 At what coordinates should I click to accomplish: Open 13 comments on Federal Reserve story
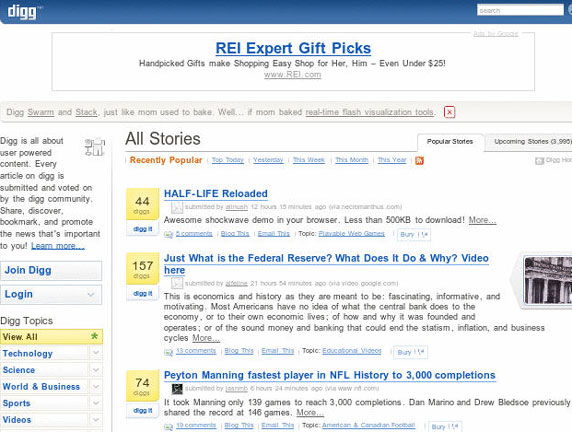point(196,351)
